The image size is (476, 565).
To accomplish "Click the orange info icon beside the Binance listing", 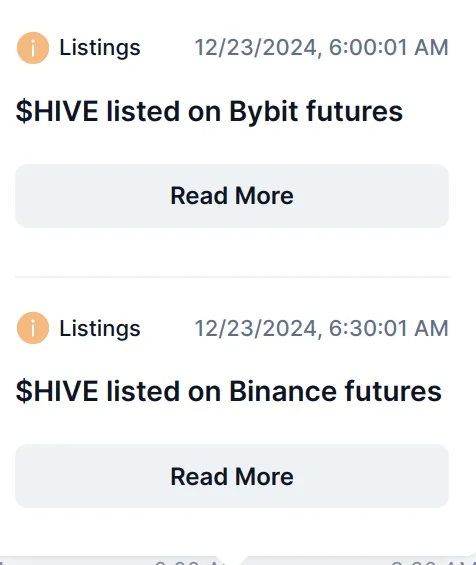I will click(33, 328).
